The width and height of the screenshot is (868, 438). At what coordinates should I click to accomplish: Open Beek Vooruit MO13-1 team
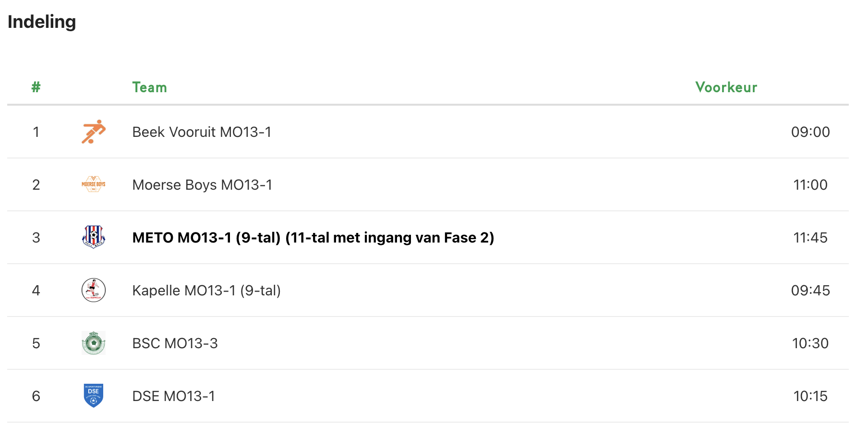(x=202, y=132)
